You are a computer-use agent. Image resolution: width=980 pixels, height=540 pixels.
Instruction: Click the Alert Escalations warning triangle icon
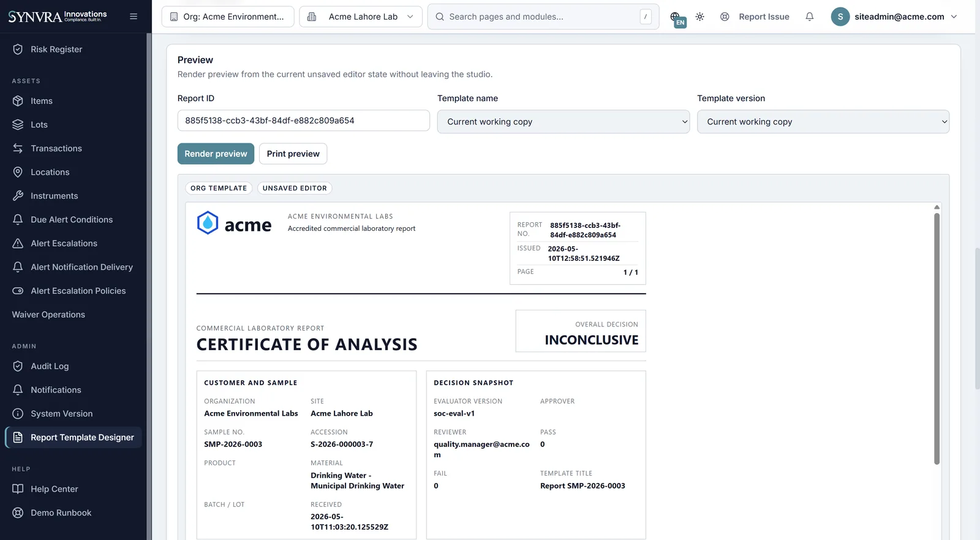pyautogui.click(x=18, y=244)
